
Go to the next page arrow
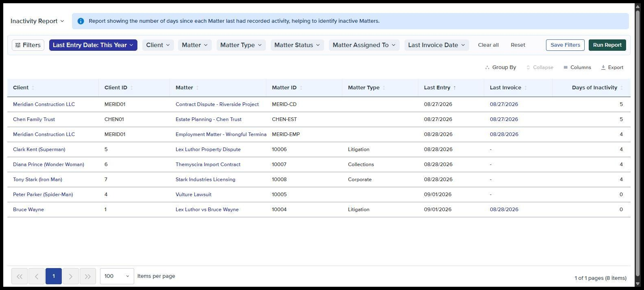(71, 276)
